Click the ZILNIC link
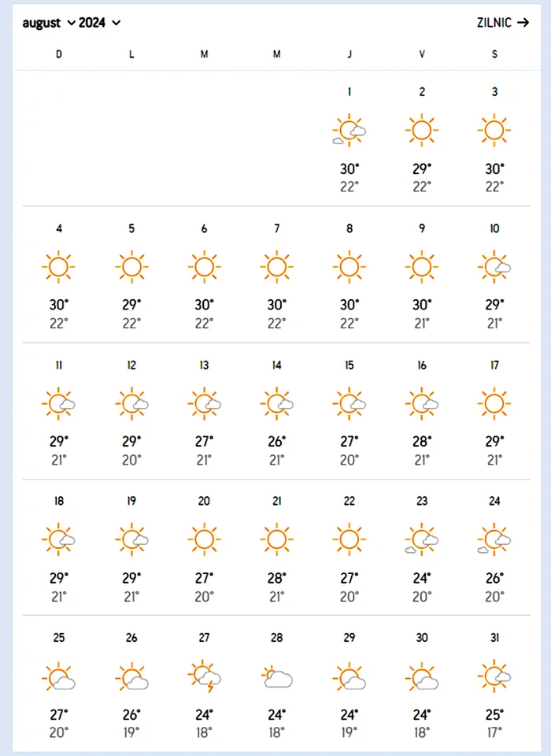Viewport: 551px width, 756px height. click(x=494, y=23)
